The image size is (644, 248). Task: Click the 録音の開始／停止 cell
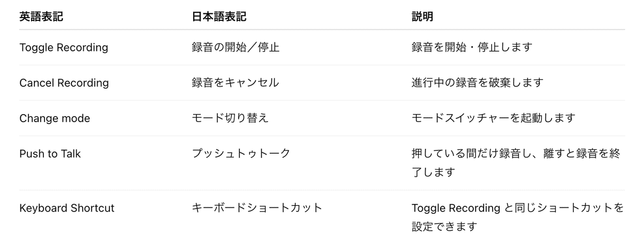(236, 48)
